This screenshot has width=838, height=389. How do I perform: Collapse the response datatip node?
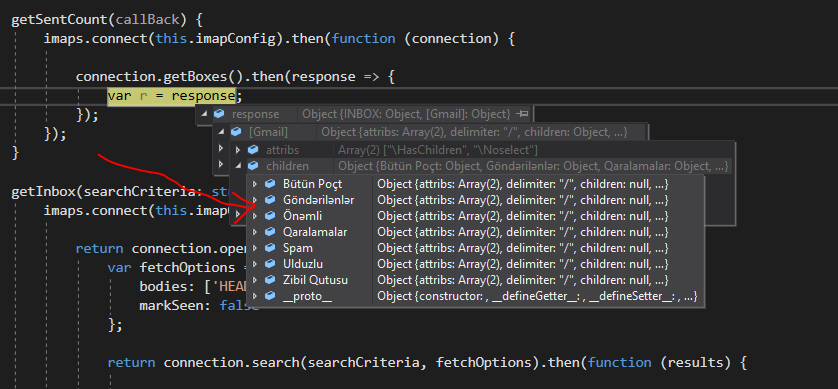pyautogui.click(x=204, y=113)
